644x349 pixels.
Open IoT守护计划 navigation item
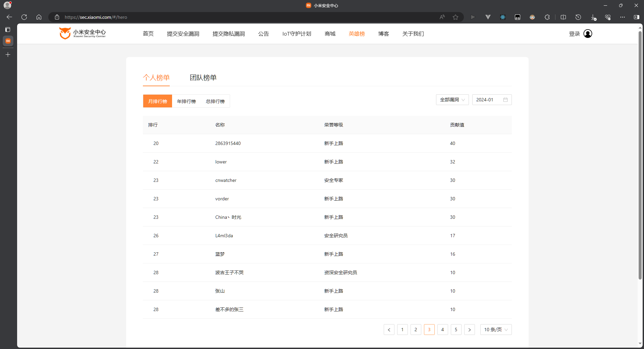coord(297,34)
